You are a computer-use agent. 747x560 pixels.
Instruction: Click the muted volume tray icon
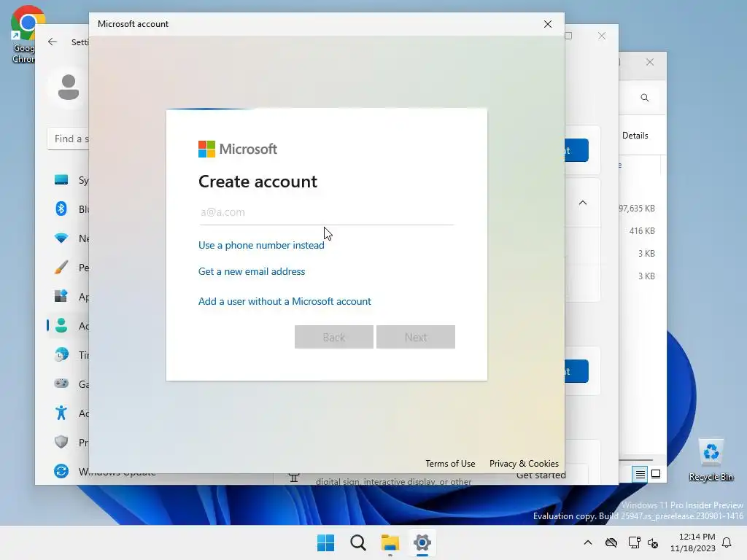coord(653,542)
